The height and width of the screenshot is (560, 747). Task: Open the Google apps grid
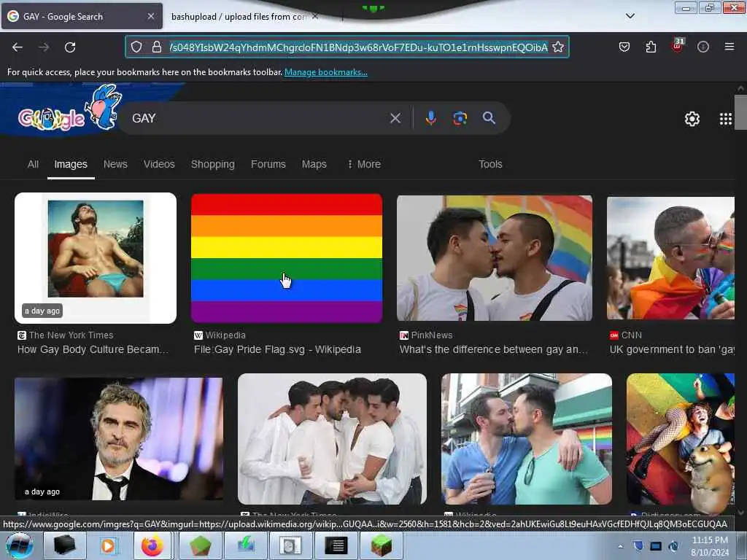[725, 119]
